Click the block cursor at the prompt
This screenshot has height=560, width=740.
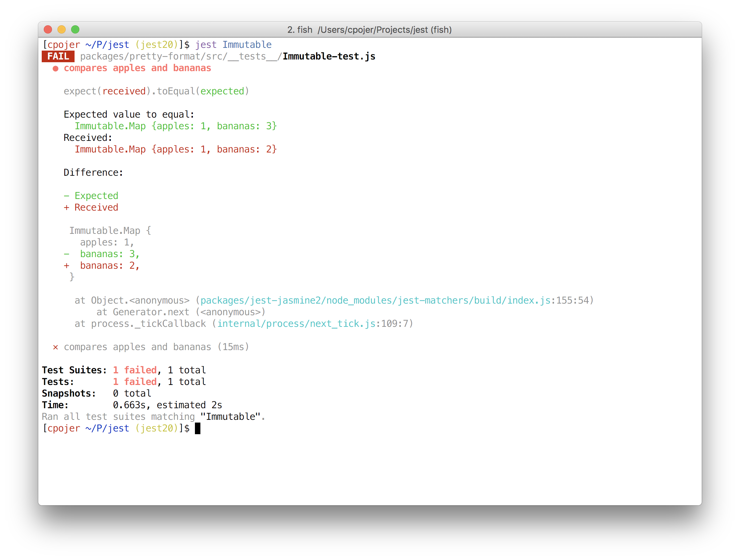pyautogui.click(x=198, y=428)
